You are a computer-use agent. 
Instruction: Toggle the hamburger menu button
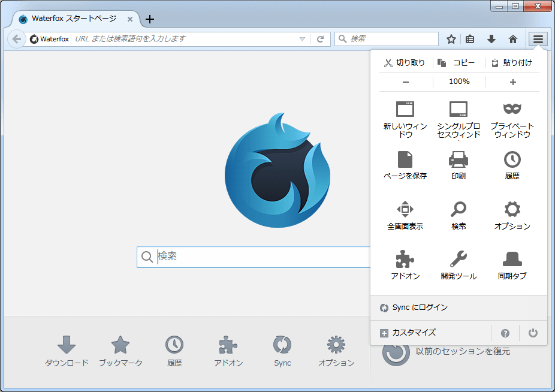[x=538, y=39]
